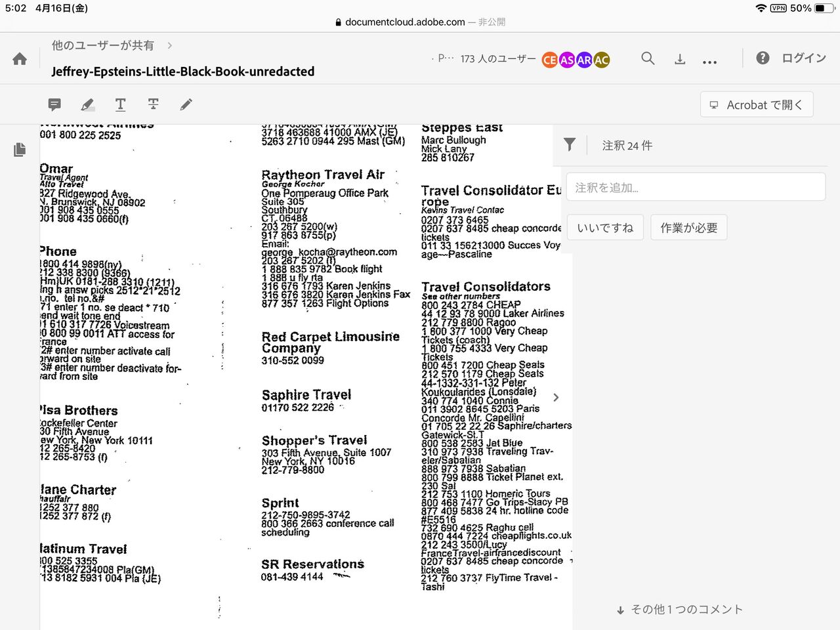Screen dimensions: 840x630
Task: Click the 注釈 24 件 count label
Action: pos(627,146)
